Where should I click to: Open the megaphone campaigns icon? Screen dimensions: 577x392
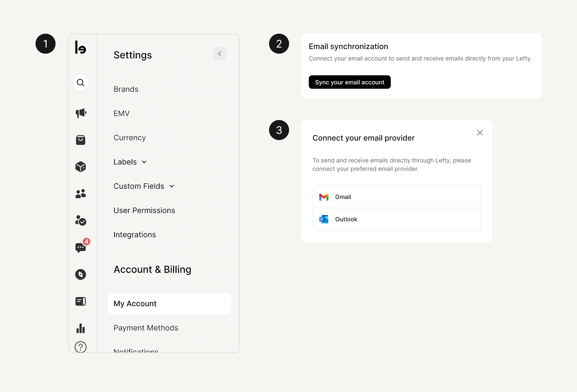coord(81,113)
